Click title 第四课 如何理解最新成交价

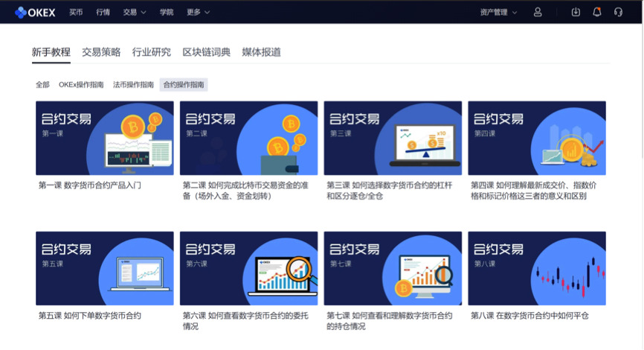point(533,191)
